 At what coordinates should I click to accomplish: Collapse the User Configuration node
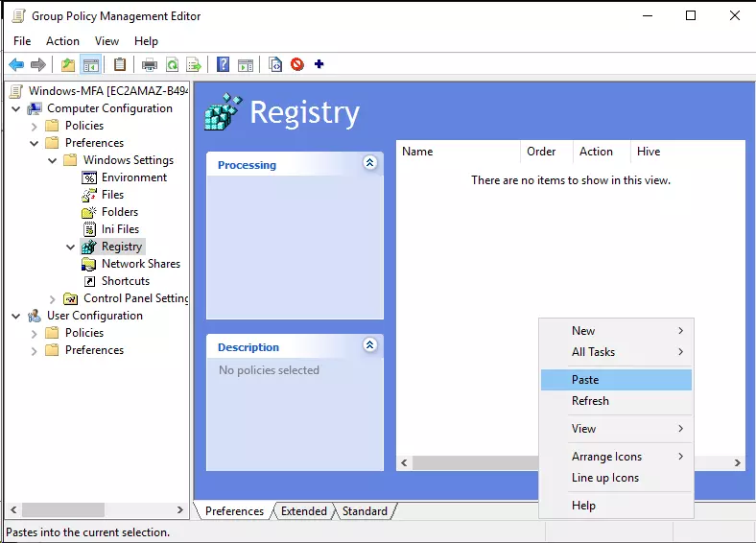(16, 317)
